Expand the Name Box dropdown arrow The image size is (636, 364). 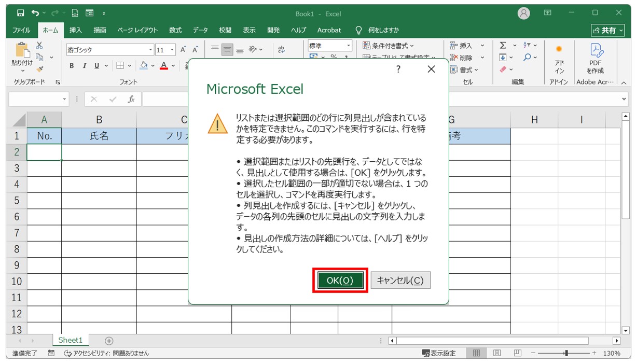click(65, 99)
